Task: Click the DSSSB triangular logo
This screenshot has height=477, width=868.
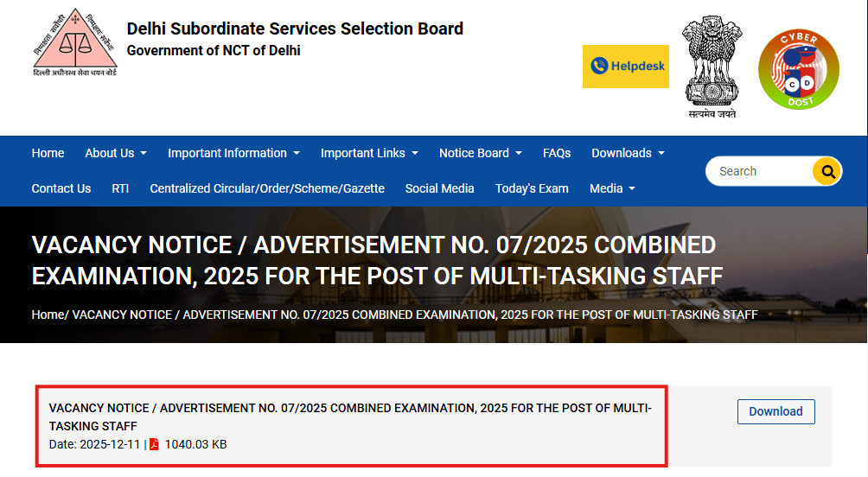Action: [x=74, y=41]
